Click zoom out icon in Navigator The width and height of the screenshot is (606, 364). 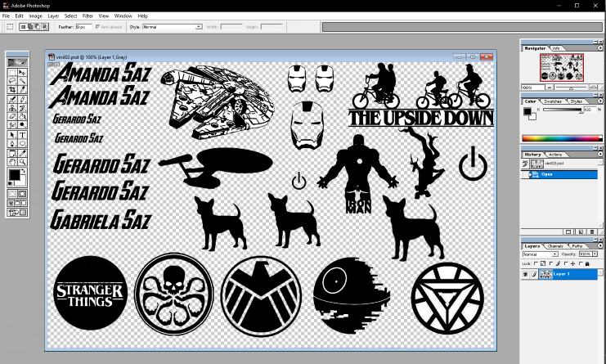click(549, 88)
